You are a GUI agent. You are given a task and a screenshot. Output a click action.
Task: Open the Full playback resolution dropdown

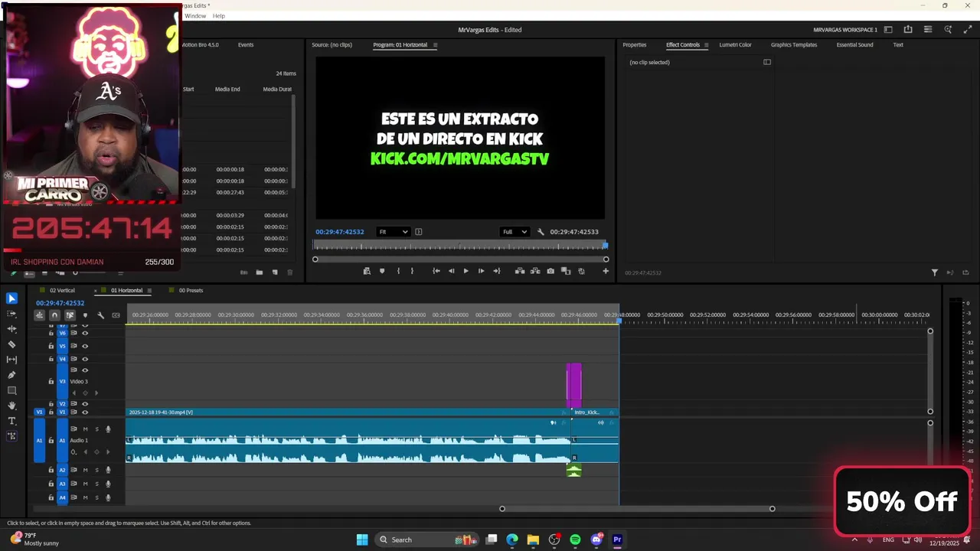[x=514, y=232]
